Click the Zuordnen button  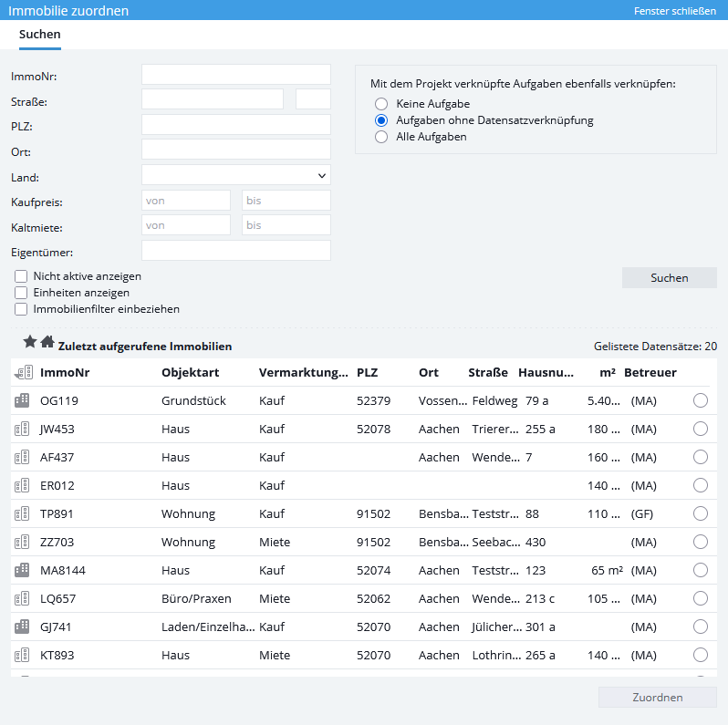[x=658, y=697]
